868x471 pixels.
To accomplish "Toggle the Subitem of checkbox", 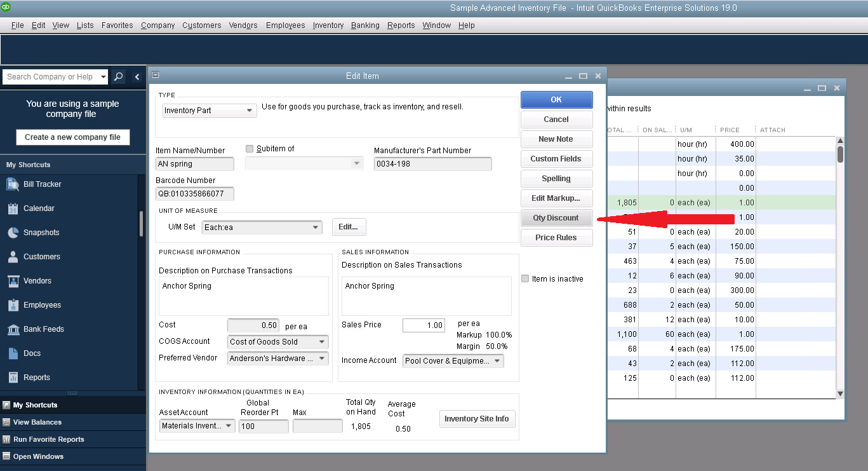I will coord(250,149).
